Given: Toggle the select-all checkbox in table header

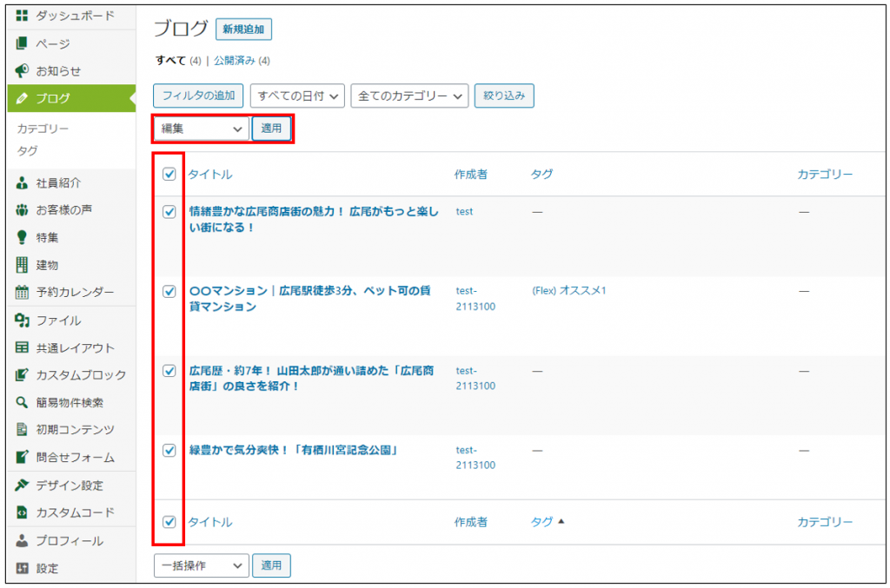Looking at the screenshot, I should (169, 174).
